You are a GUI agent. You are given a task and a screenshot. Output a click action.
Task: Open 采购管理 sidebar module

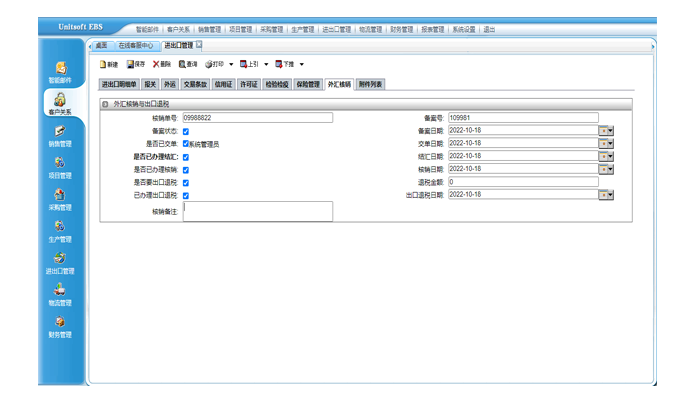click(60, 200)
